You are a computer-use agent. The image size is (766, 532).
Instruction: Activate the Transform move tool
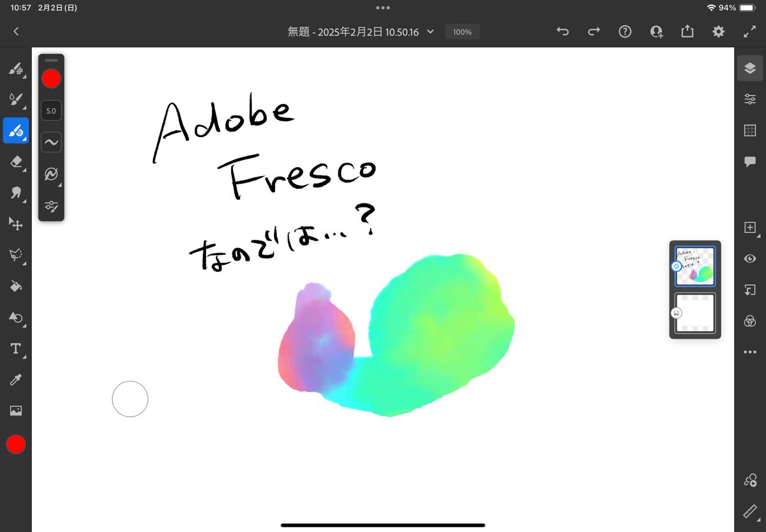[x=16, y=224]
